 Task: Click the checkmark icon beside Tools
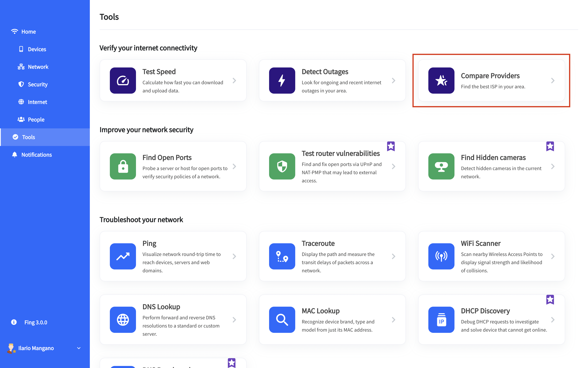(15, 137)
